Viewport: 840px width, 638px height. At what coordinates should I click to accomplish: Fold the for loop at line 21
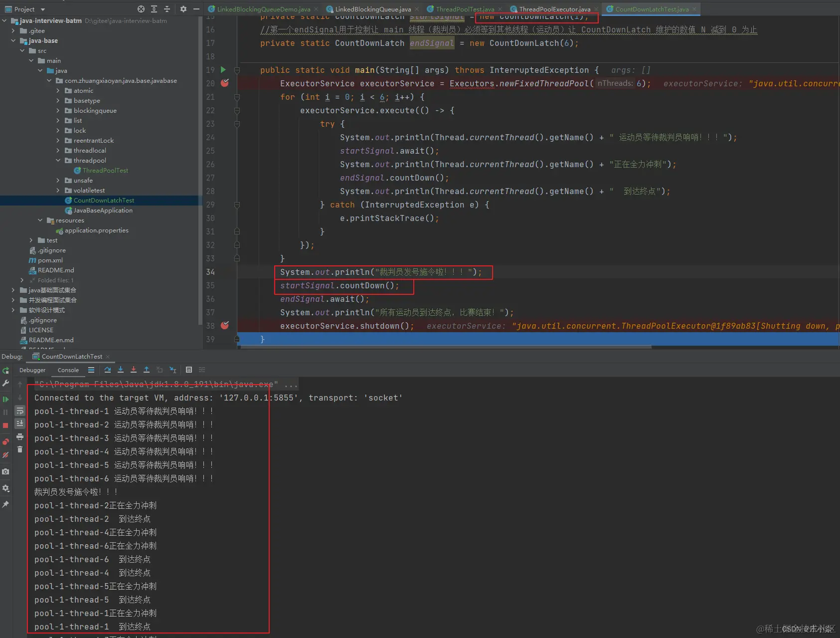coord(237,97)
